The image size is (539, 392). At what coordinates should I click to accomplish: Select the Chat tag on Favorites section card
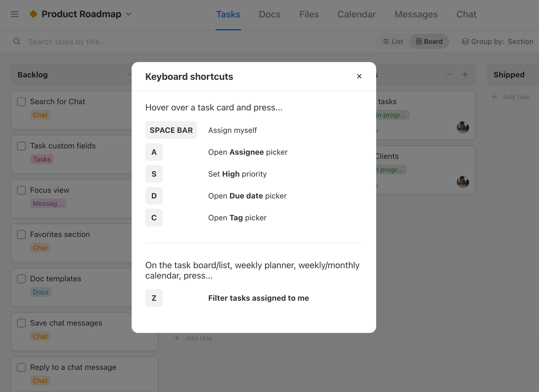(40, 248)
